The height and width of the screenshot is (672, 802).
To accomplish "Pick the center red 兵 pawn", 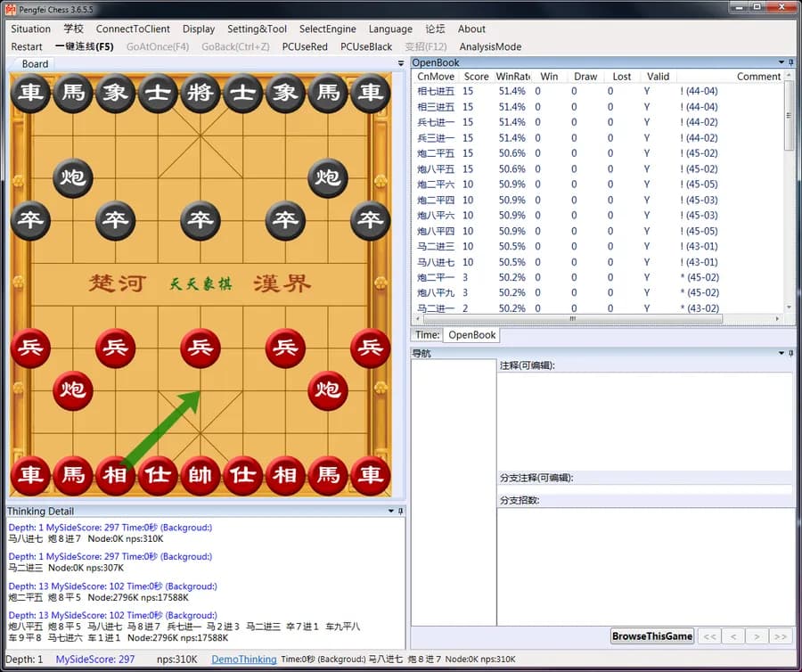I will point(200,348).
